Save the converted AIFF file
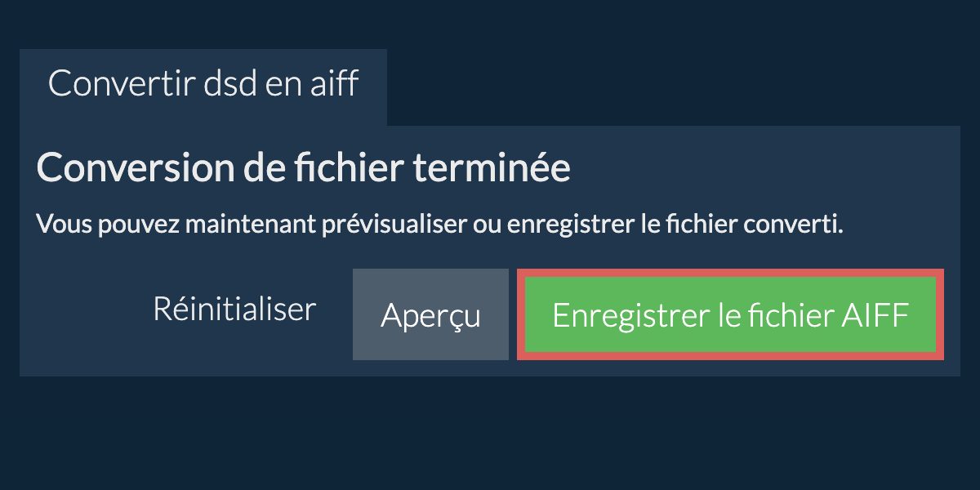The height and width of the screenshot is (490, 980). click(x=730, y=315)
